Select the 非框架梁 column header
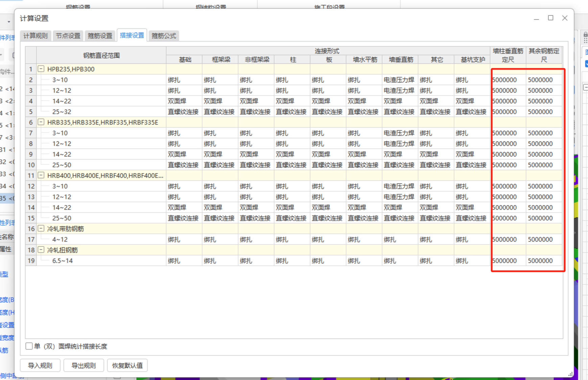 pyautogui.click(x=257, y=60)
